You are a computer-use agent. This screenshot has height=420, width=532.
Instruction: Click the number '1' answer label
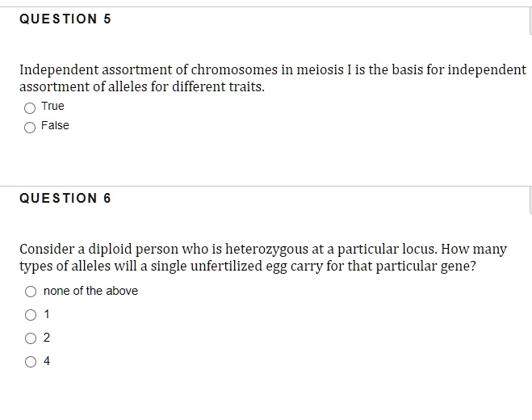47,314
